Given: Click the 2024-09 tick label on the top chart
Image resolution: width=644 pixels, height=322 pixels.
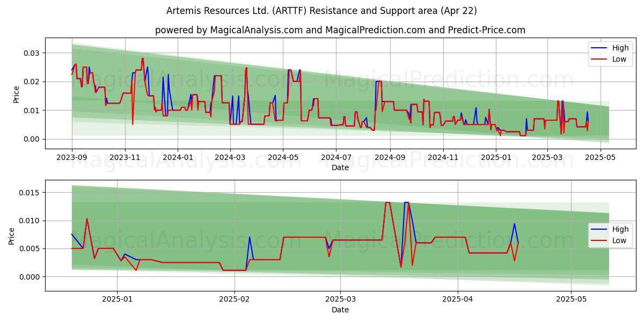Looking at the screenshot, I should 390,157.
